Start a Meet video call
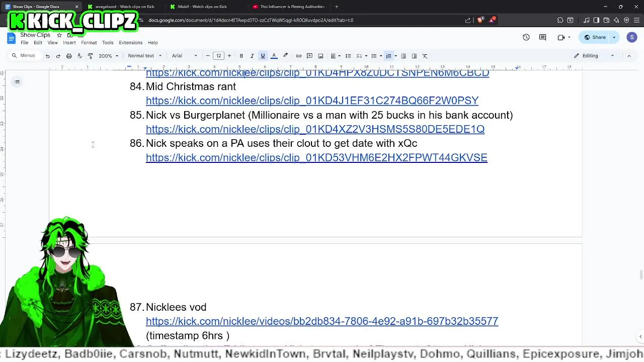644x362 pixels. click(x=561, y=37)
